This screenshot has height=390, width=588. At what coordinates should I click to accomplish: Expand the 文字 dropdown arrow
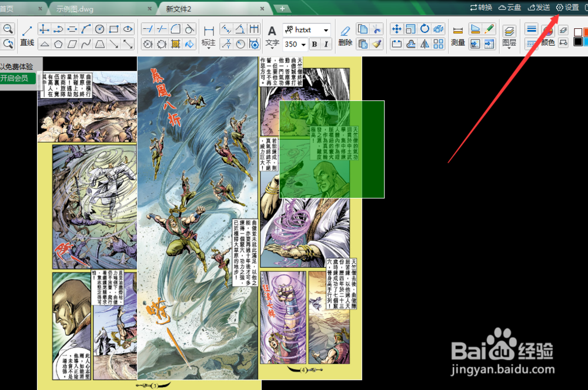[x=273, y=48]
